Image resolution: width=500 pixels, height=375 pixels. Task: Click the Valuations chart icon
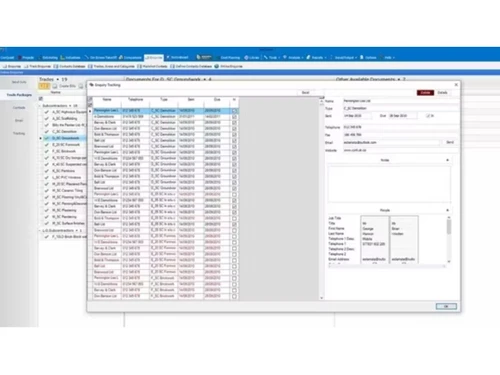coord(62,58)
